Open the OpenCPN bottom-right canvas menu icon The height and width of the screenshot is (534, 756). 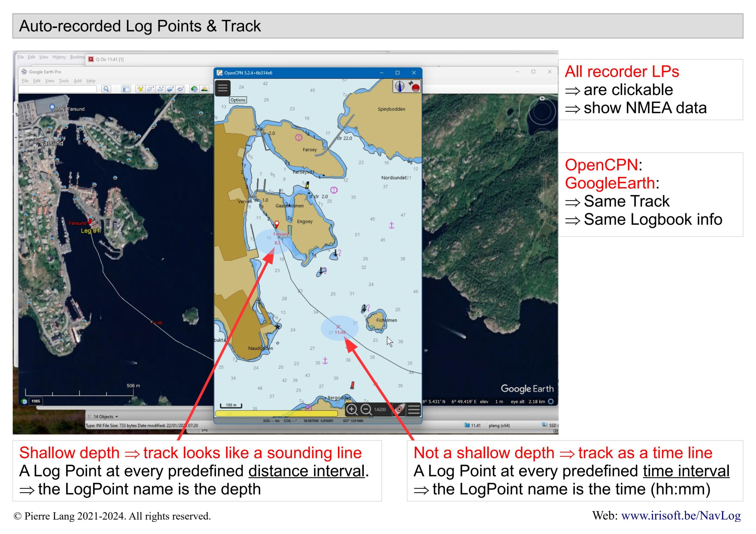click(x=414, y=409)
